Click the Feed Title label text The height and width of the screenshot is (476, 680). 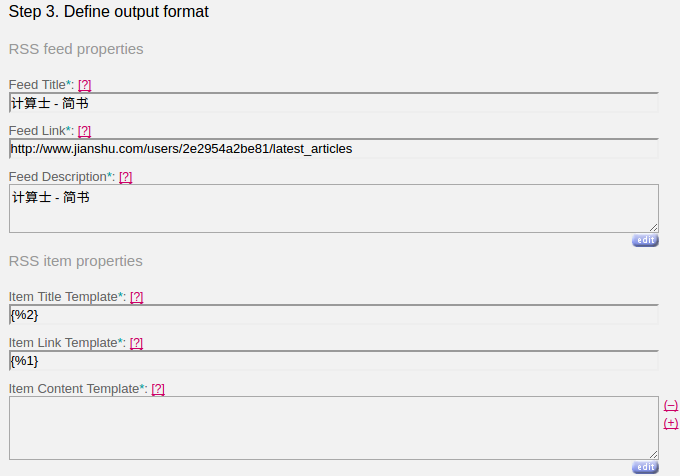point(37,85)
